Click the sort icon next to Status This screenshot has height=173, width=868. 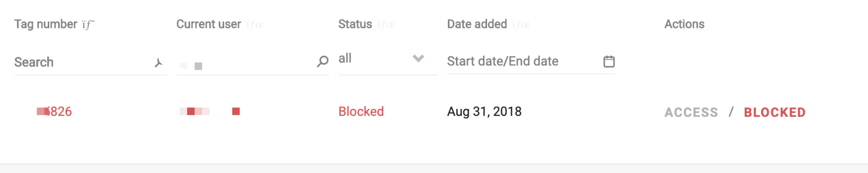[x=386, y=25]
